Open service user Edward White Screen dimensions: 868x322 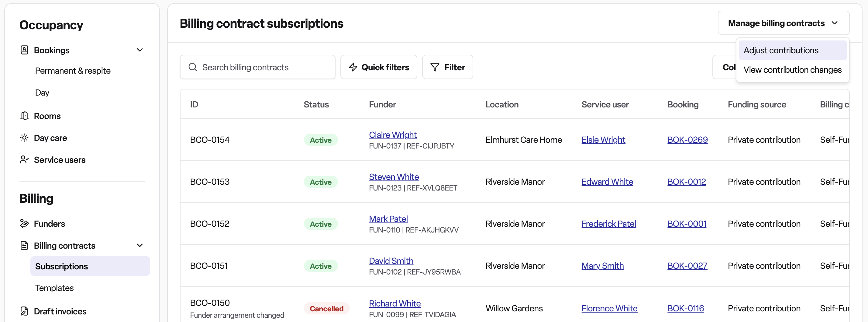pyautogui.click(x=607, y=182)
